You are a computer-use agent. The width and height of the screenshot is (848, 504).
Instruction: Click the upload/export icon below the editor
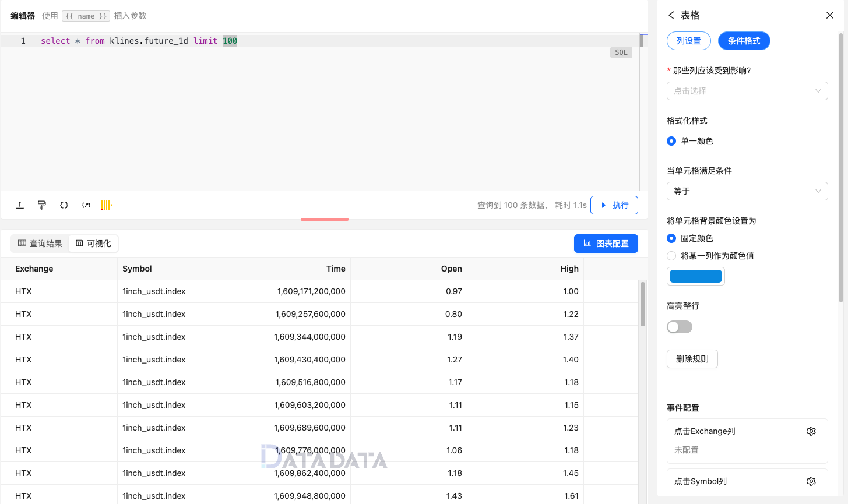(x=20, y=205)
